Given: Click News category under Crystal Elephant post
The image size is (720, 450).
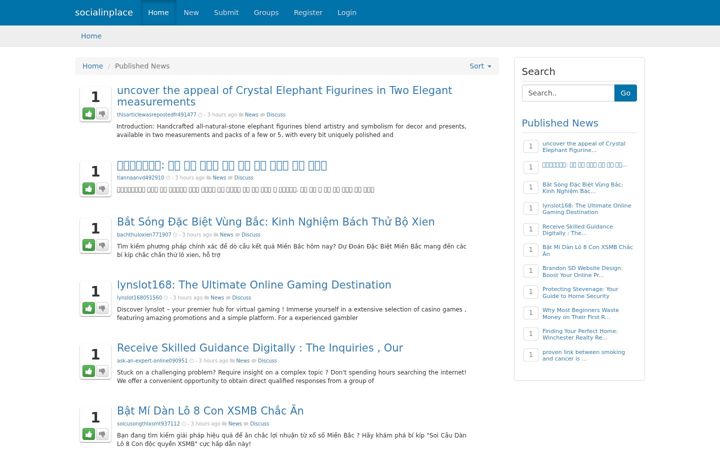Looking at the screenshot, I should tap(251, 115).
